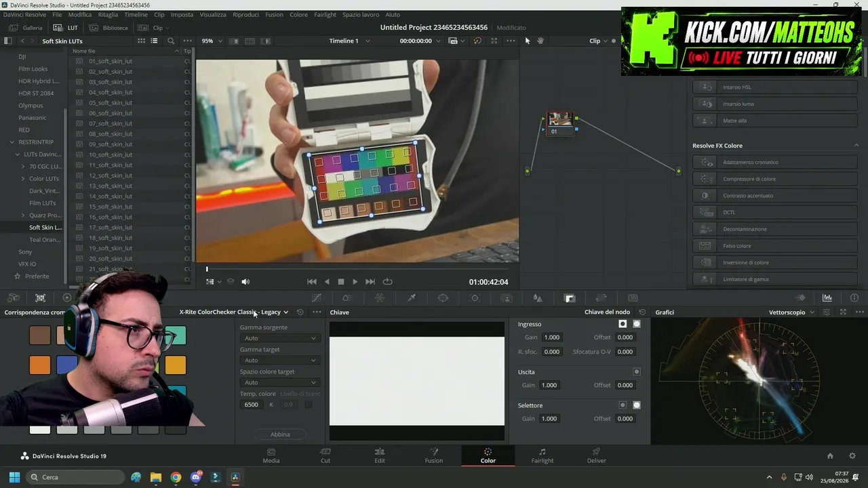Open the Color Warper palette
The height and width of the screenshot is (488, 868).
click(380, 298)
